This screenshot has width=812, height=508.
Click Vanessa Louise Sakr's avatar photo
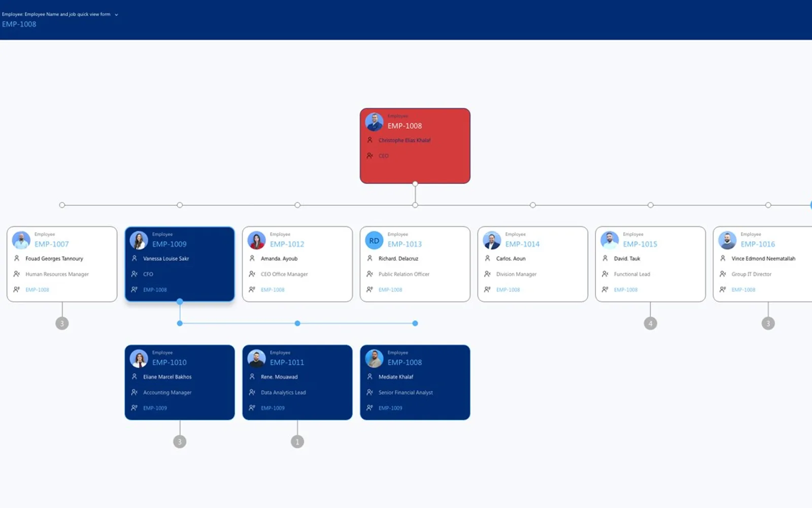point(139,240)
